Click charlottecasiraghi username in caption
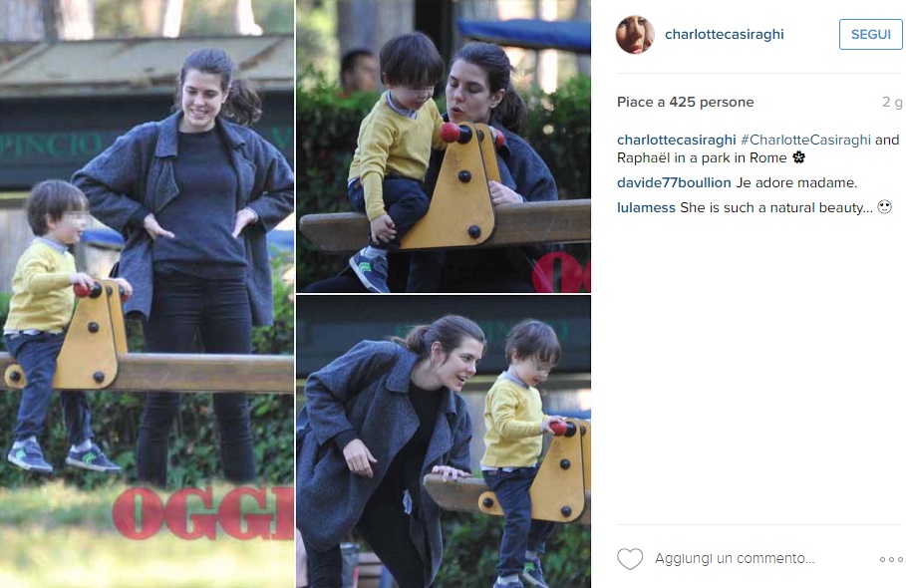 676,140
